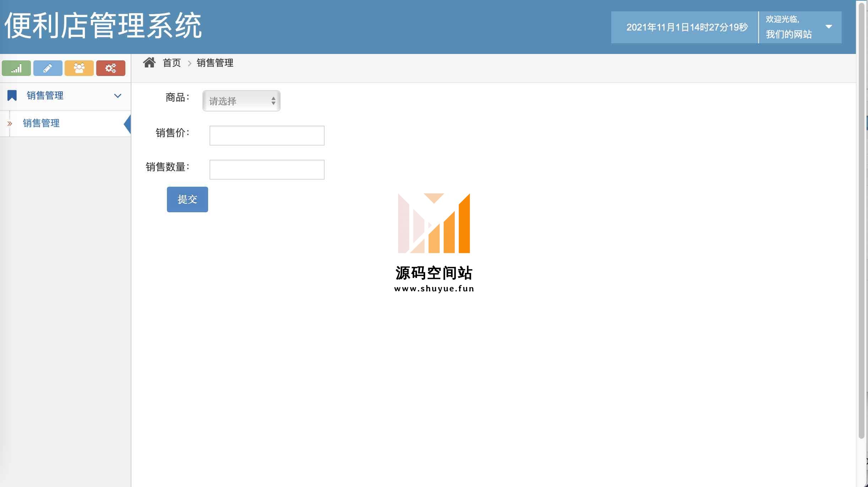Click the red gears settings shortcut icon
868x487 pixels.
tap(111, 68)
